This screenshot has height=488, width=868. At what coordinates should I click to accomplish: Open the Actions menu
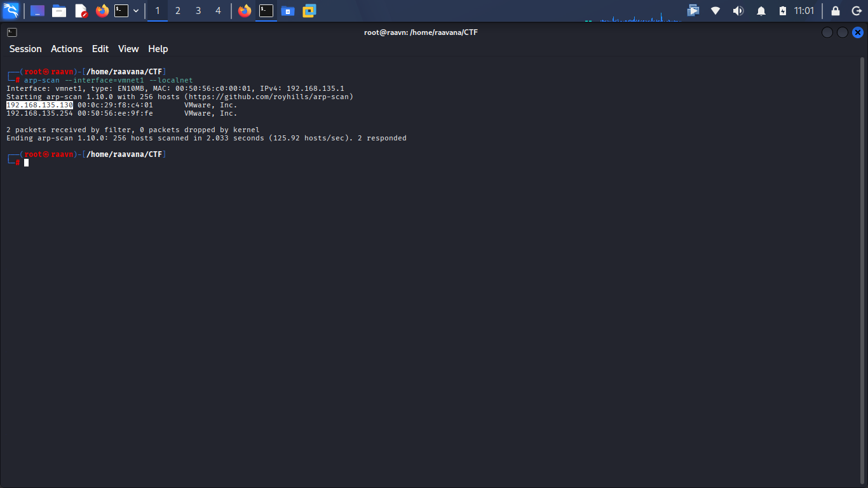click(x=67, y=49)
